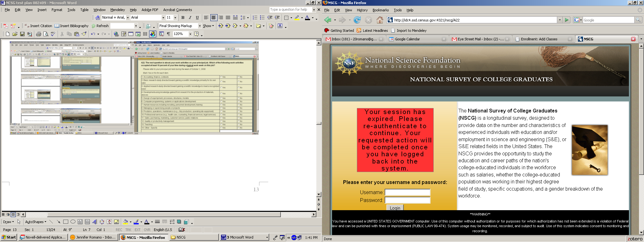
Task: Open the History menu in Firefox
Action: click(x=362, y=10)
